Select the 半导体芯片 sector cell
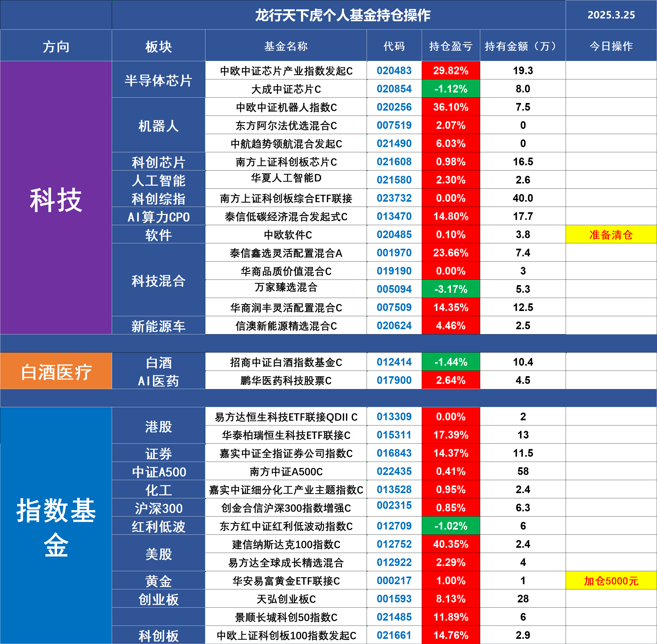This screenshot has width=657, height=644. click(x=158, y=79)
